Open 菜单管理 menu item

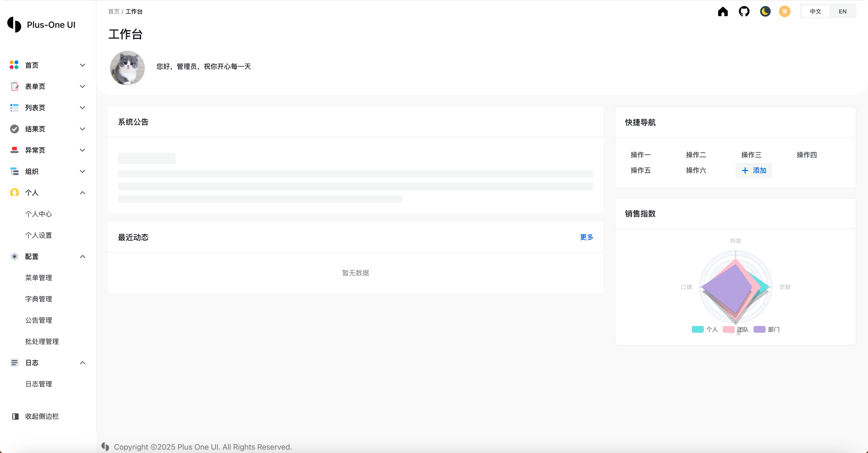[x=38, y=278]
